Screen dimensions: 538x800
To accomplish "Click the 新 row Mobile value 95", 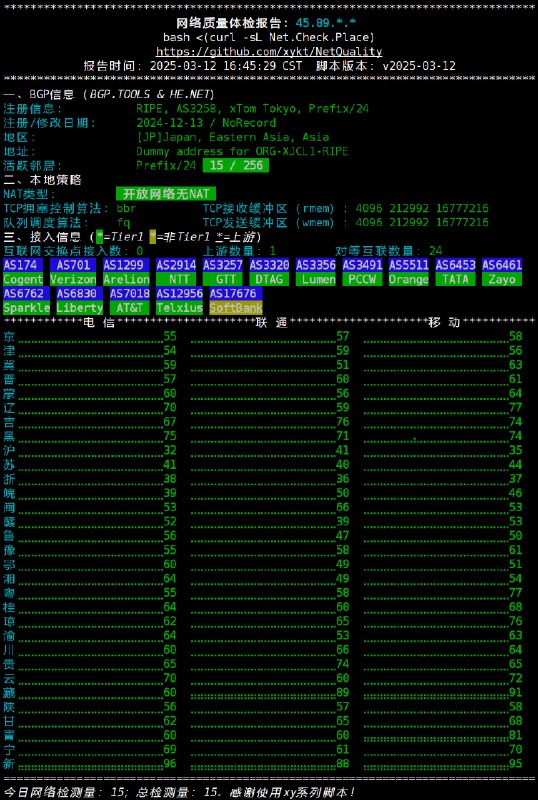I will pos(516,764).
